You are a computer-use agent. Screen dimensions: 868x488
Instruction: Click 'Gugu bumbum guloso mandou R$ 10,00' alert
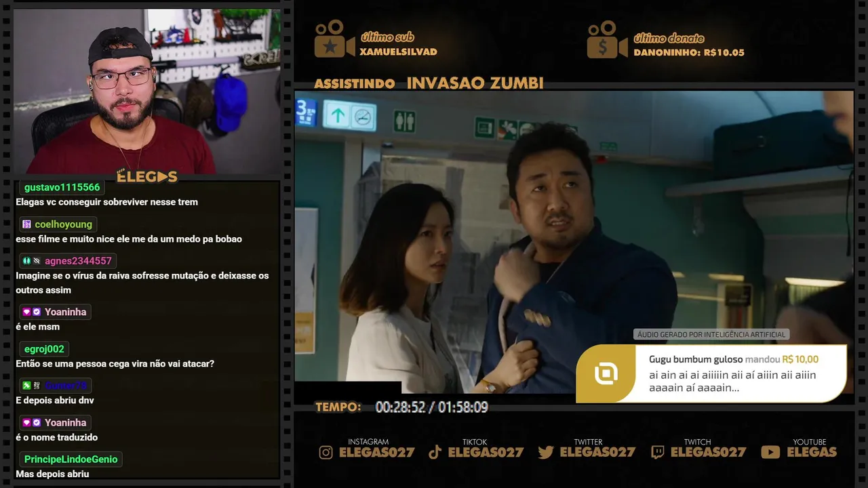click(x=734, y=359)
